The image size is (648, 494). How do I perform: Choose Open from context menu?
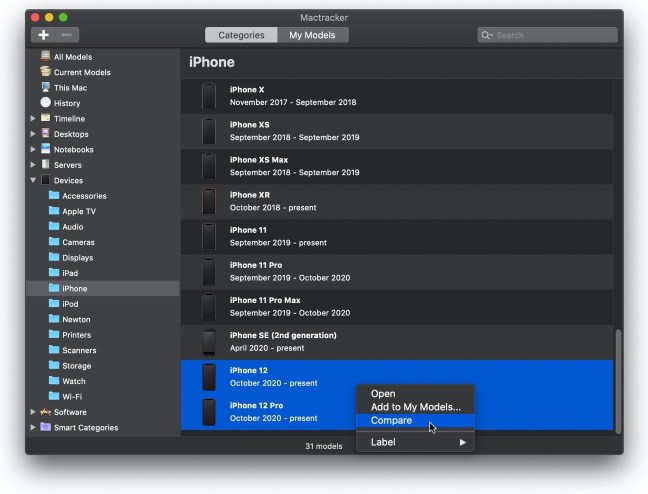(415, 394)
